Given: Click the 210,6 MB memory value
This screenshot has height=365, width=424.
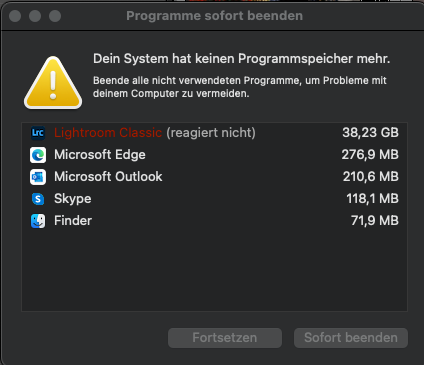Looking at the screenshot, I should click(371, 177).
